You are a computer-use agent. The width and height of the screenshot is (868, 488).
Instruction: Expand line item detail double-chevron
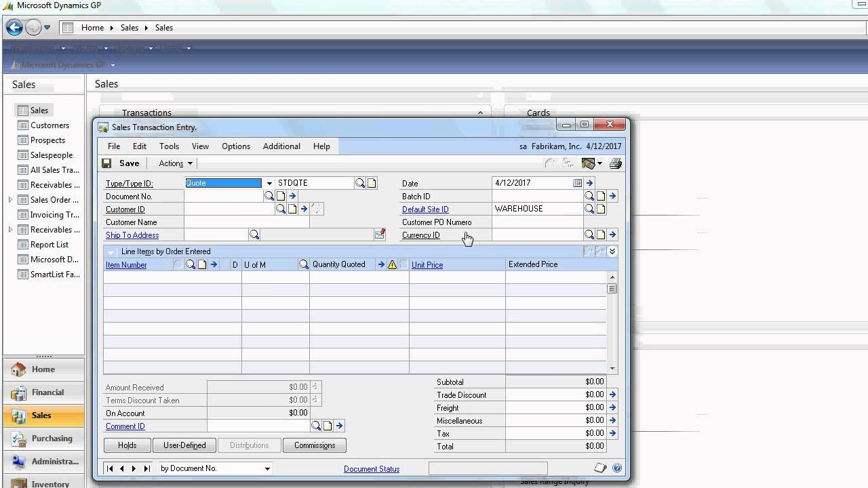click(x=612, y=251)
